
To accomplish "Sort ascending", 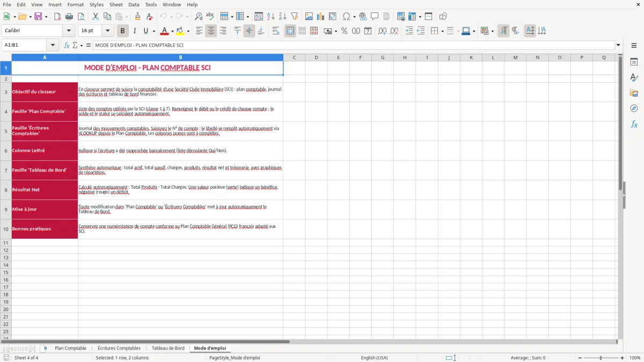I will tap(271, 17).
